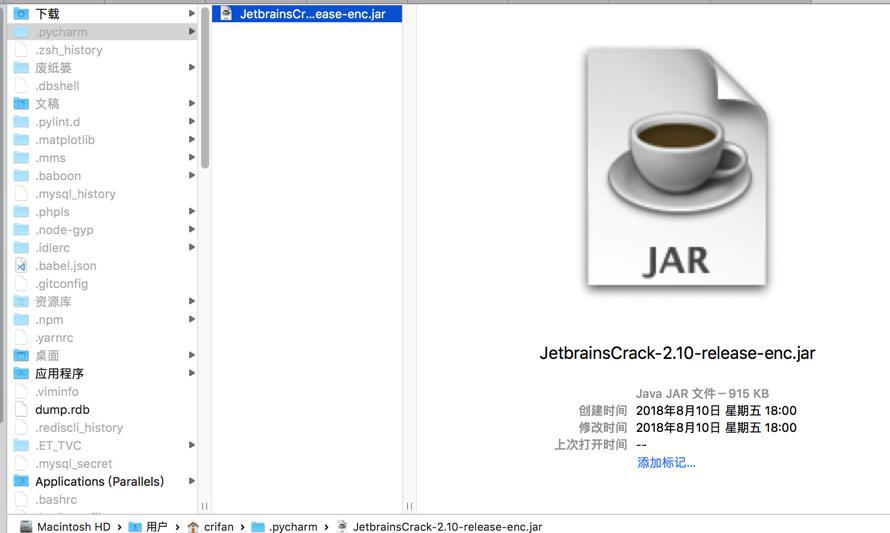Click the .node-gyp folder icon
The height and width of the screenshot is (533, 890).
[21, 229]
